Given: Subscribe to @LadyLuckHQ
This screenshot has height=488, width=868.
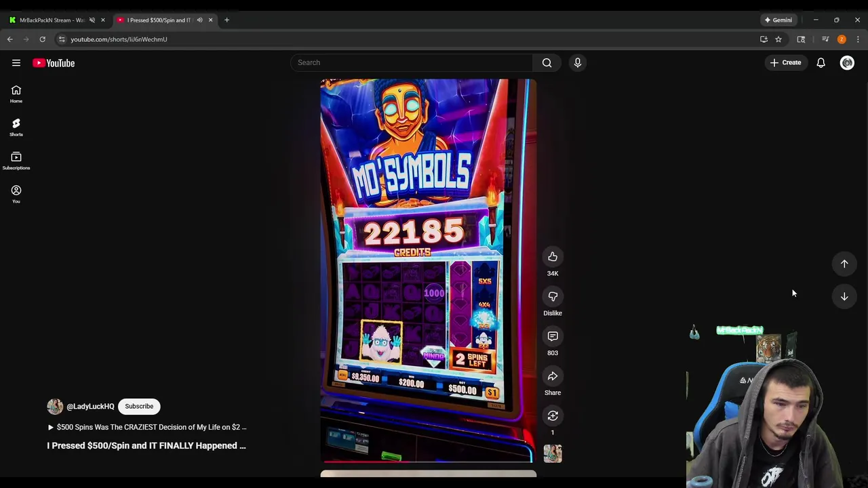Looking at the screenshot, I should pos(139,406).
